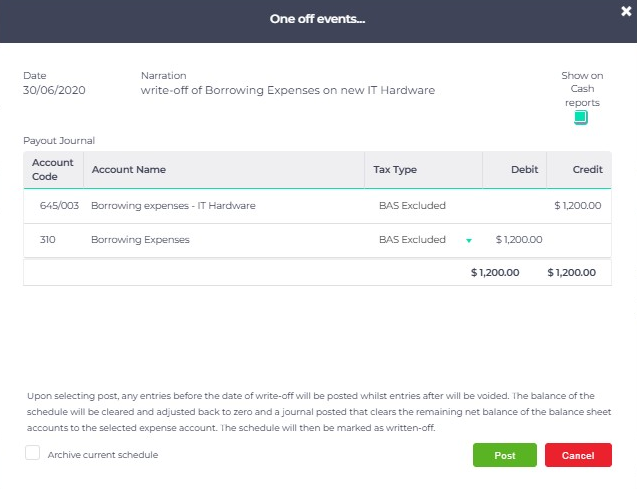The width and height of the screenshot is (637, 489).
Task: Click the Credit column header
Action: click(x=587, y=169)
